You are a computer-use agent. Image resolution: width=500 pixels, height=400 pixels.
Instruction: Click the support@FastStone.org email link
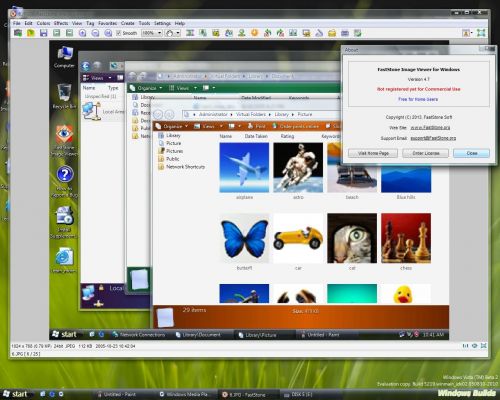433,138
